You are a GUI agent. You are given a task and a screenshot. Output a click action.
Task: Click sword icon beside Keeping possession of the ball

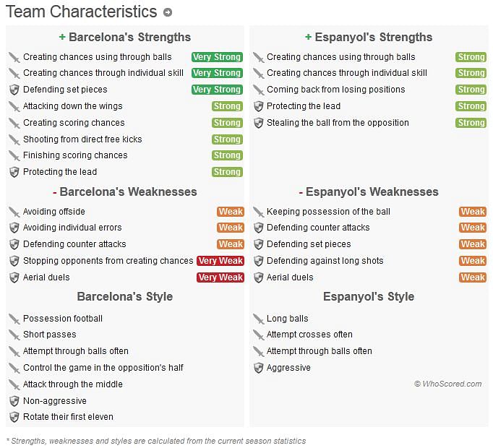(258, 212)
